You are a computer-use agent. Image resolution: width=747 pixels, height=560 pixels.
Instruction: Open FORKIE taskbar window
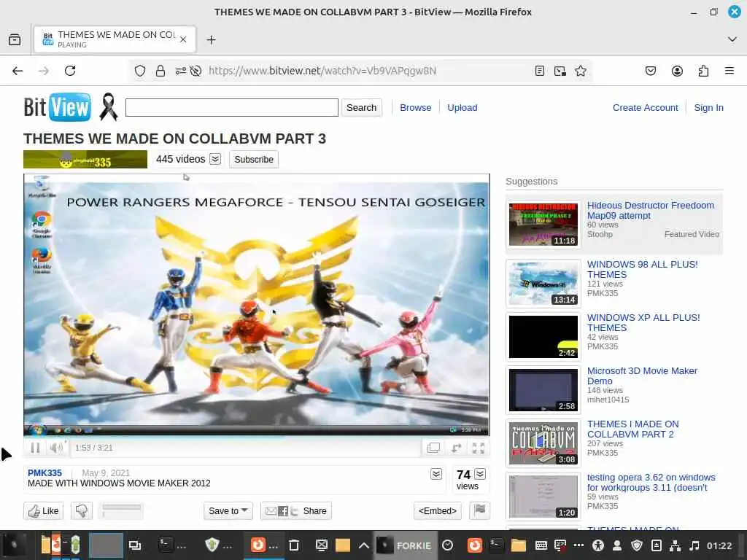pyautogui.click(x=404, y=545)
